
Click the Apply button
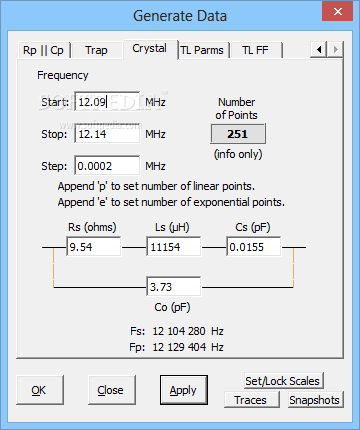click(x=184, y=390)
